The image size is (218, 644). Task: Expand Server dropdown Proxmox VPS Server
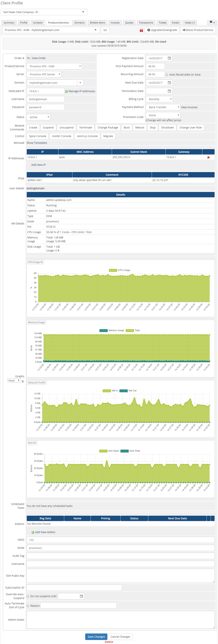click(44, 74)
